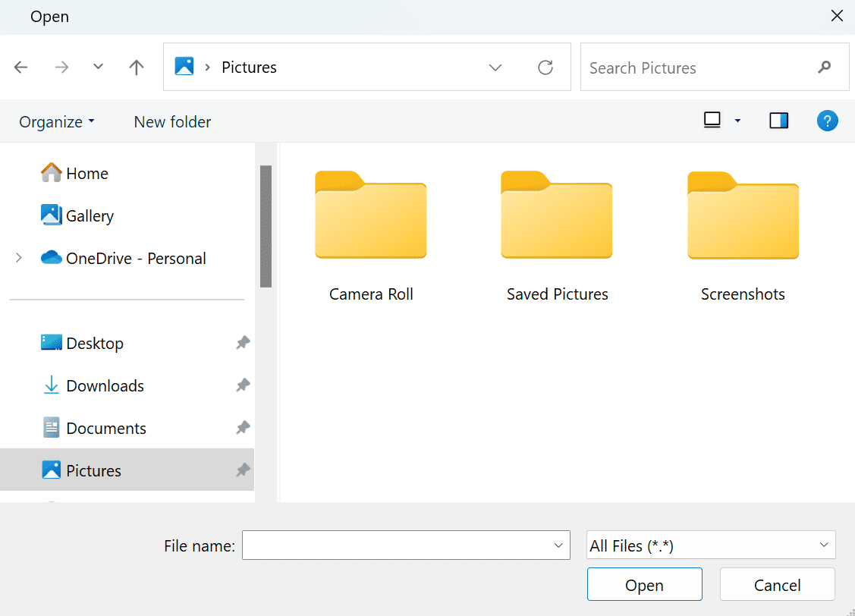Screen dimensions: 855x616
Task: Open the file type filter dropdown
Action: [x=711, y=545]
